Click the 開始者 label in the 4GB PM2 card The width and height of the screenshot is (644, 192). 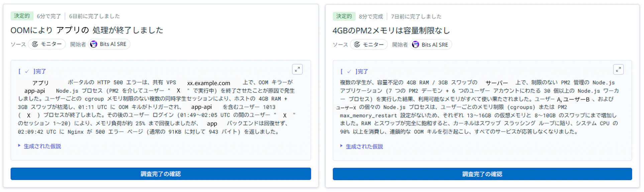coord(400,45)
